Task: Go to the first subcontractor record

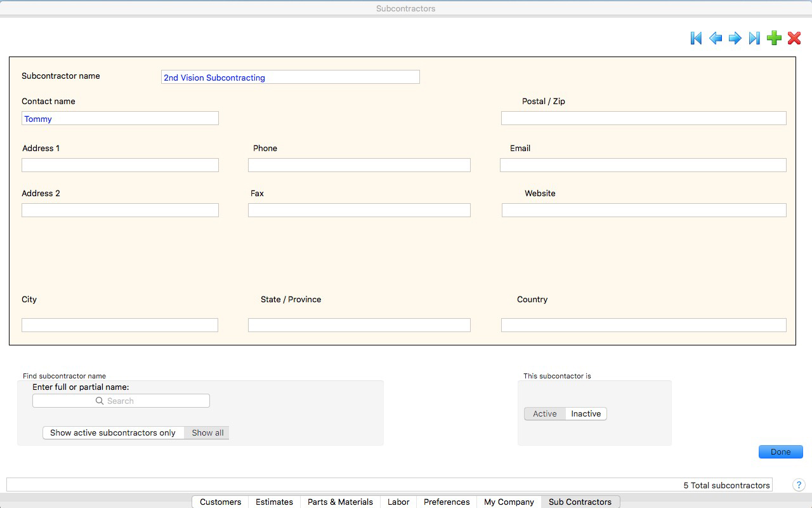Action: tap(696, 38)
